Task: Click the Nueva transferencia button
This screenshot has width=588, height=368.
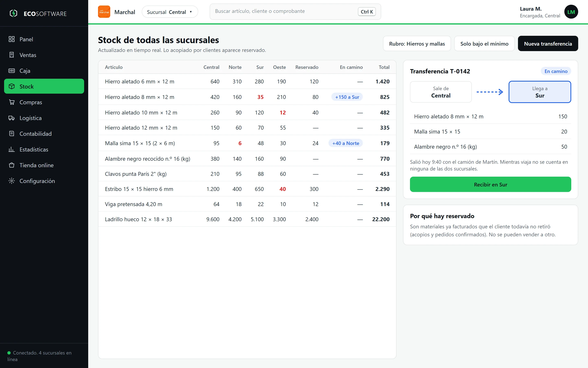Action: point(548,44)
